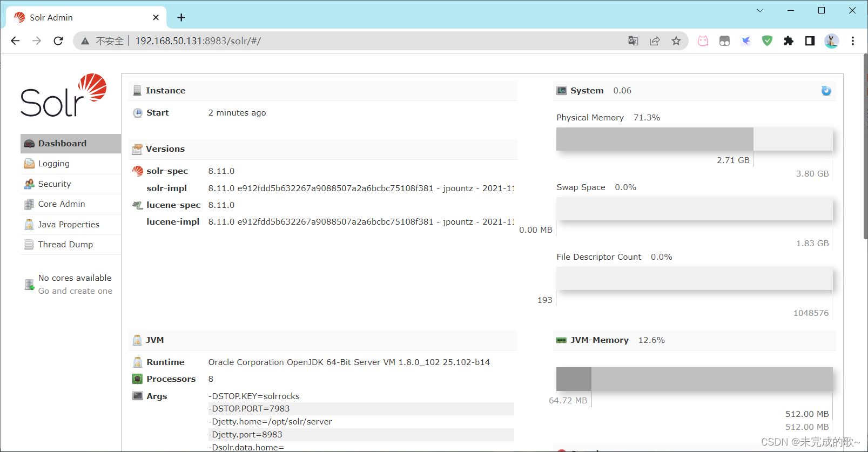Click the Runtime jar icon

click(138, 362)
